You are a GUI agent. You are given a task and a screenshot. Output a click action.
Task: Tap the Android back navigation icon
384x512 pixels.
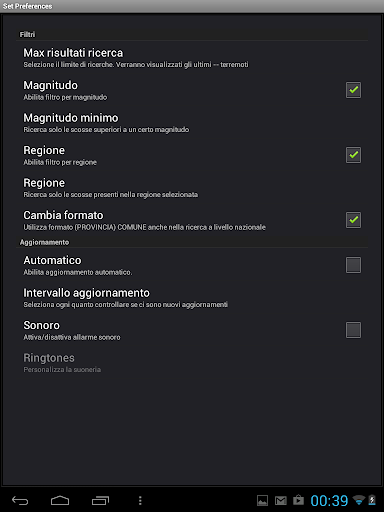point(20,500)
